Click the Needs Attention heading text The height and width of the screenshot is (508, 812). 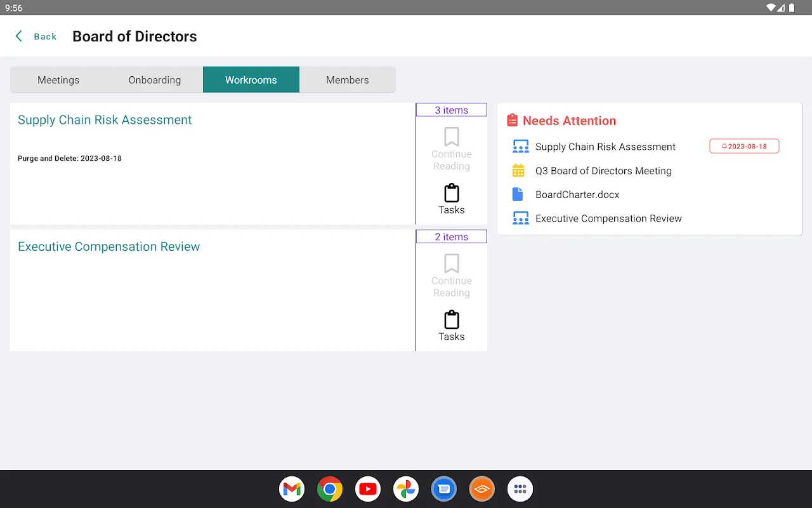[570, 121]
